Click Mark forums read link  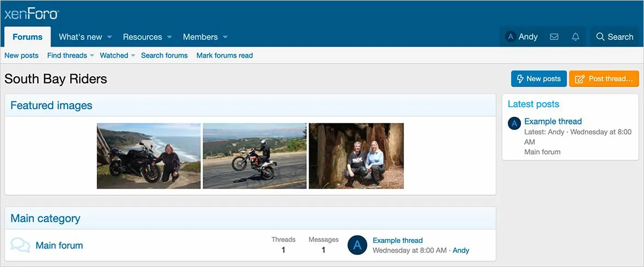(225, 55)
